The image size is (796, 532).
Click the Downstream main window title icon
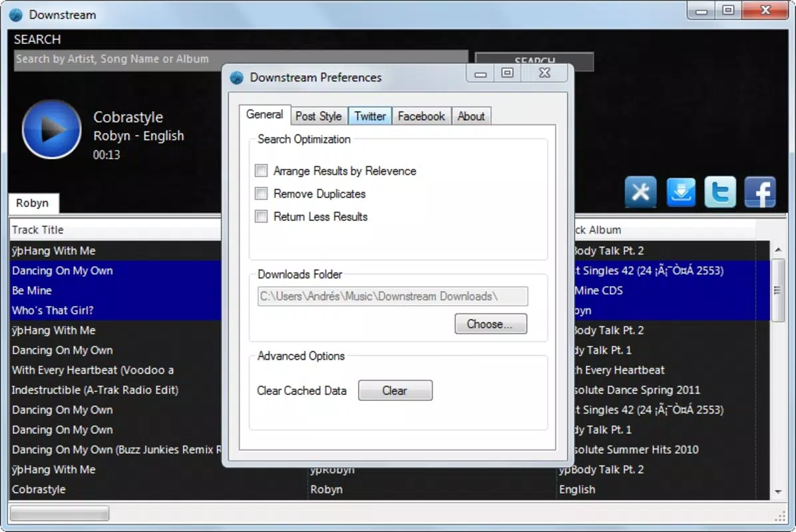(16, 15)
